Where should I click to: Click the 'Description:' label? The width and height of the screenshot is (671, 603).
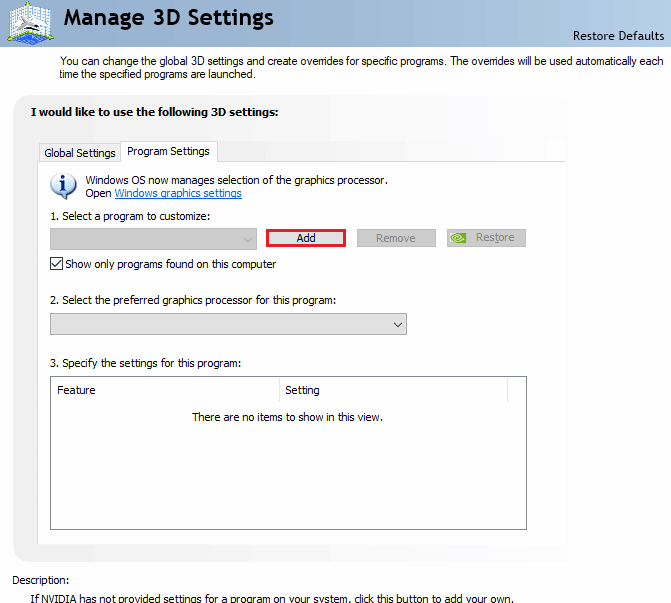click(41, 580)
